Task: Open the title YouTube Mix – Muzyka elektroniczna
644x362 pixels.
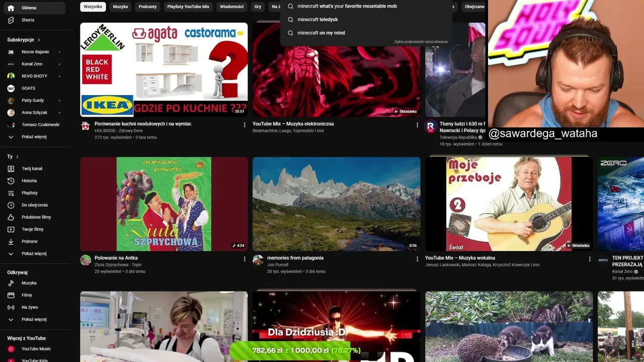Action: [293, 124]
